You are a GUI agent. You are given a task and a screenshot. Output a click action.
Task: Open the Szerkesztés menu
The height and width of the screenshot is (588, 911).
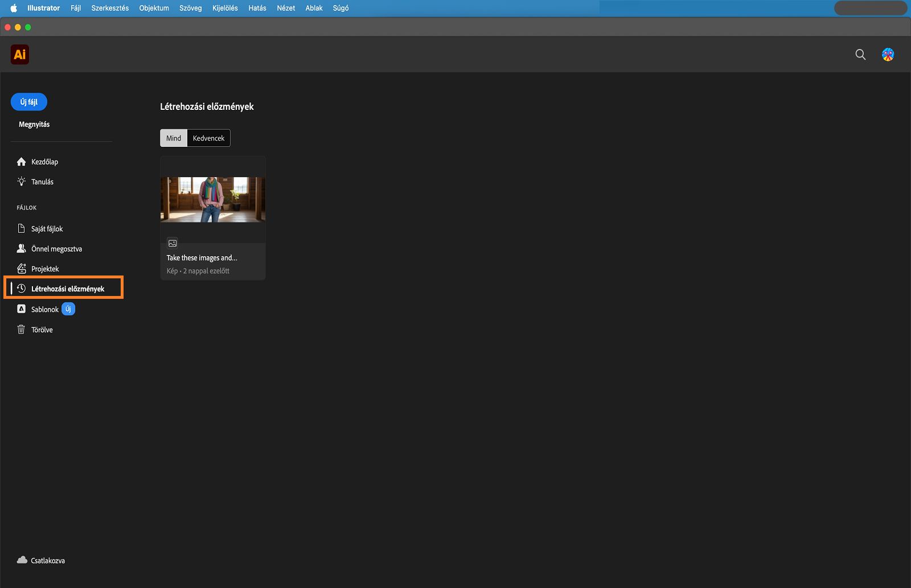[110, 8]
